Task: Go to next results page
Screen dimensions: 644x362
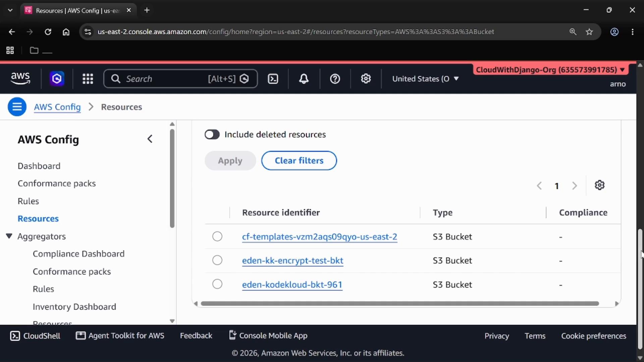Action: pyautogui.click(x=574, y=186)
